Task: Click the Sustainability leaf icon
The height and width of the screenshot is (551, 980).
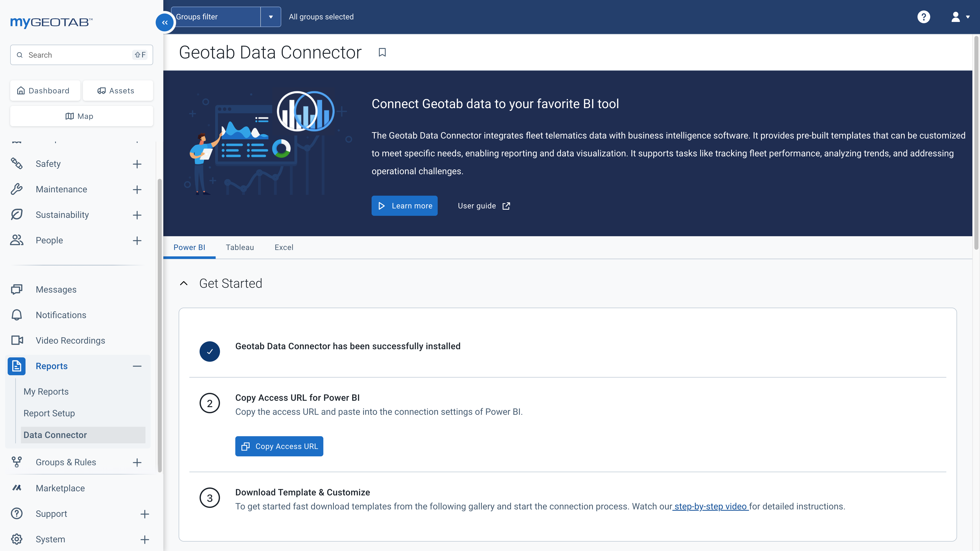Action: tap(17, 215)
